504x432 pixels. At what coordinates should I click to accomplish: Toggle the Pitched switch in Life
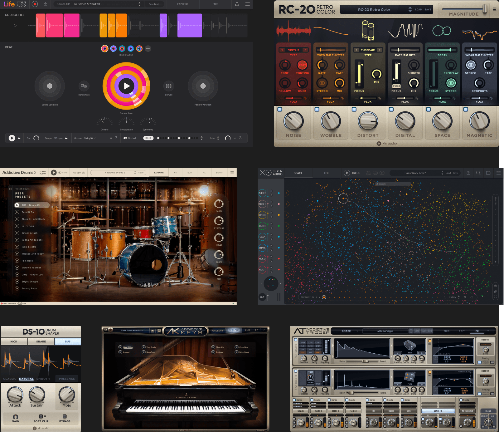[125, 138]
